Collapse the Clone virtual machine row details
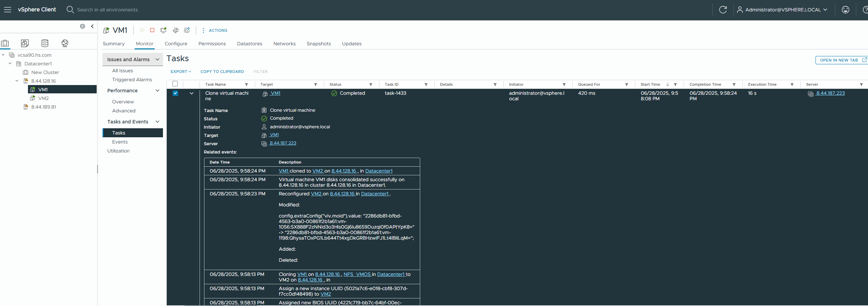The image size is (868, 306). click(x=192, y=93)
